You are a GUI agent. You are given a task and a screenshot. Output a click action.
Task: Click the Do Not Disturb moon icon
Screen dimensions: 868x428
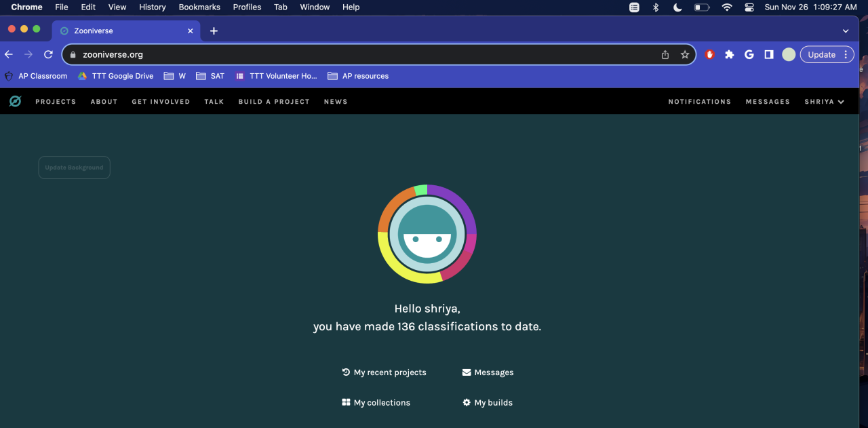677,7
